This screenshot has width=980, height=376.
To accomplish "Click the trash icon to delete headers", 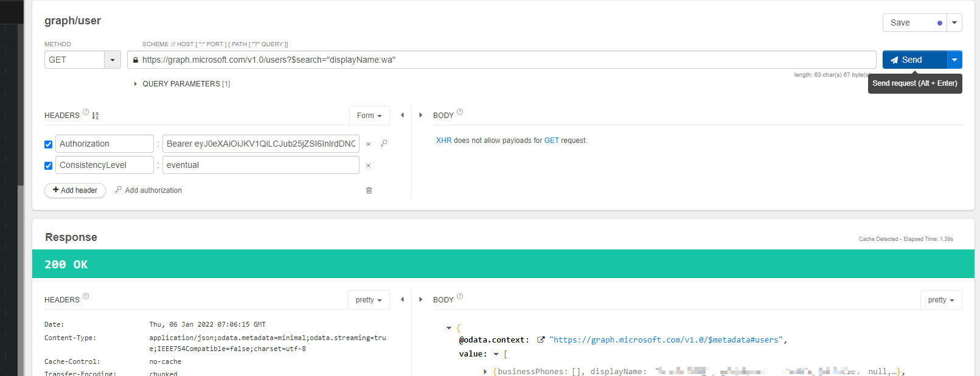I will (x=369, y=190).
